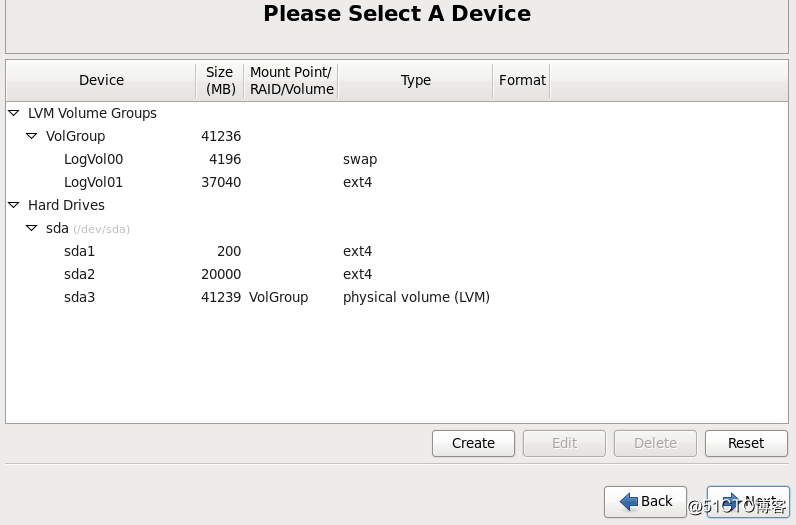Collapse the LVM Volume Groups tree
This screenshot has height=525, width=796.
(14, 113)
